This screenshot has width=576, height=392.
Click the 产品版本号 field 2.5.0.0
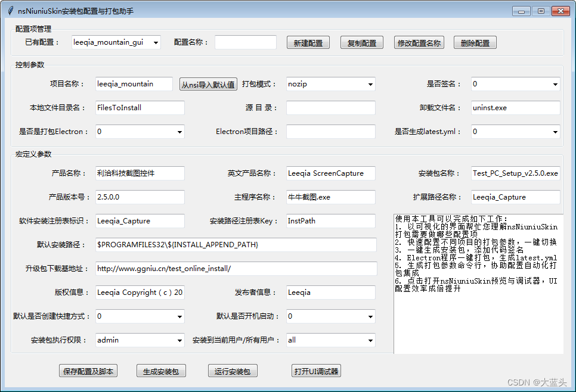(x=140, y=197)
